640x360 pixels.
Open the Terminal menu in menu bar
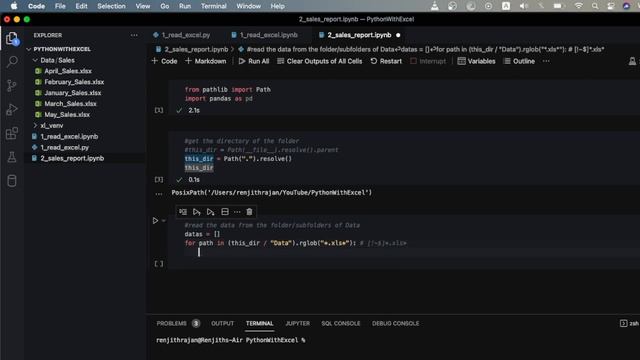click(x=213, y=6)
